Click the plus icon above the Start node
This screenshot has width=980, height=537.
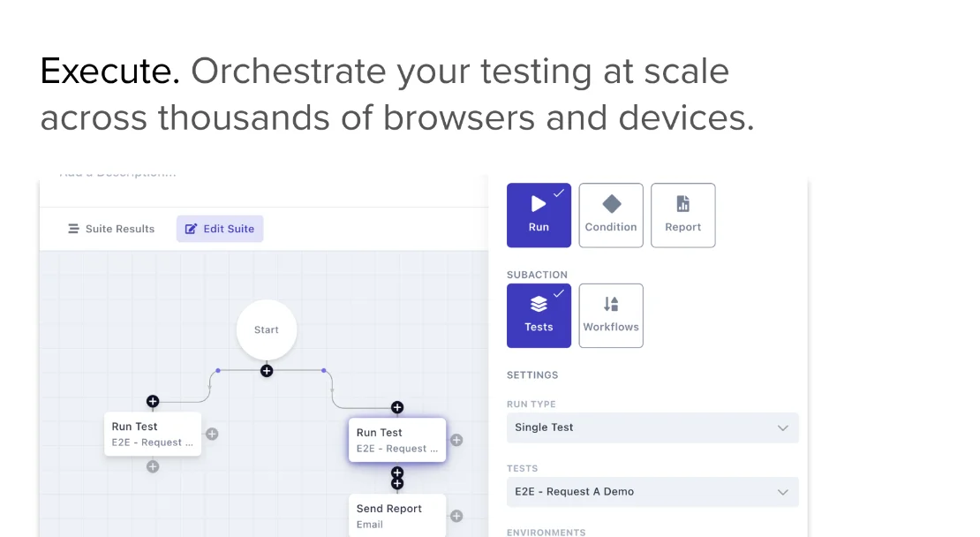pos(266,371)
